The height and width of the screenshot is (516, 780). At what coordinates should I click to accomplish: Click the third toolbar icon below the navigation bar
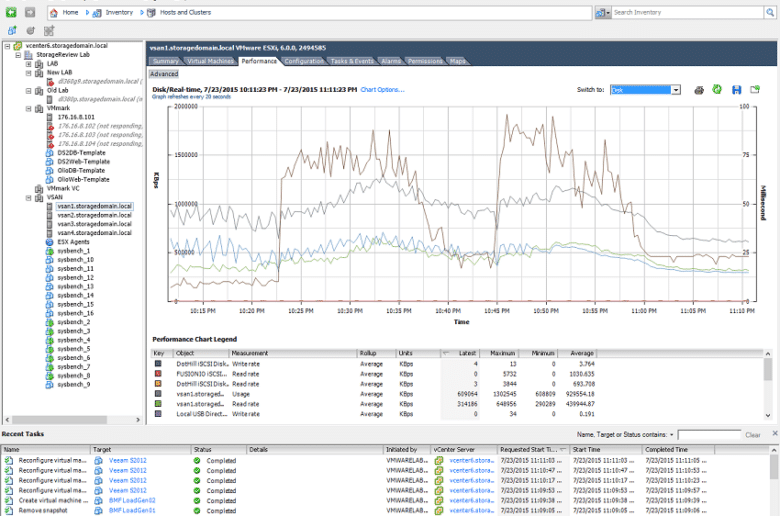pyautogui.click(x=49, y=31)
